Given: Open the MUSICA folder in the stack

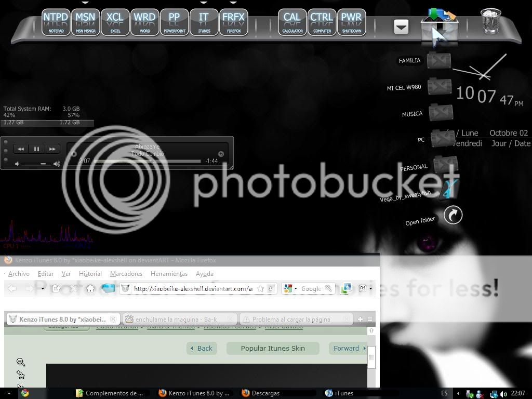Looking at the screenshot, I should click(x=441, y=112).
